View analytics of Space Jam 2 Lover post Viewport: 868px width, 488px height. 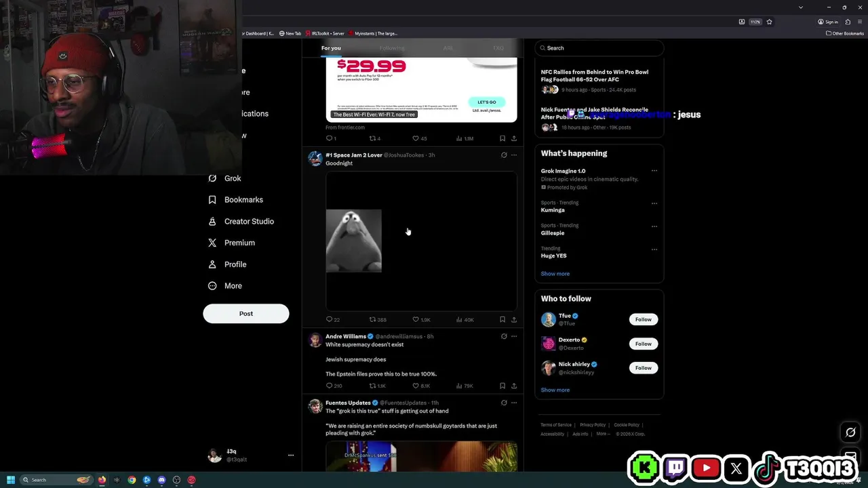[x=464, y=319]
